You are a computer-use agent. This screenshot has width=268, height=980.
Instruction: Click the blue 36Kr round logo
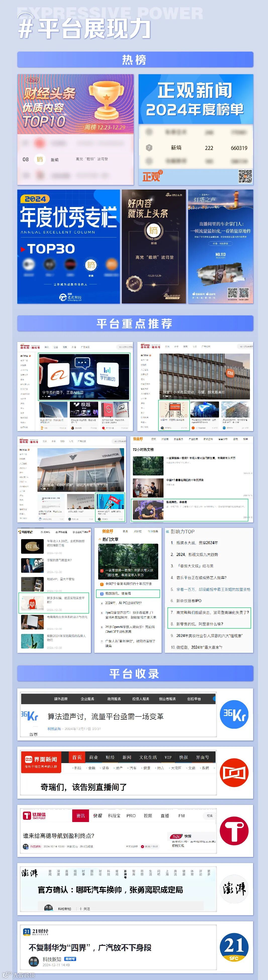click(234, 714)
